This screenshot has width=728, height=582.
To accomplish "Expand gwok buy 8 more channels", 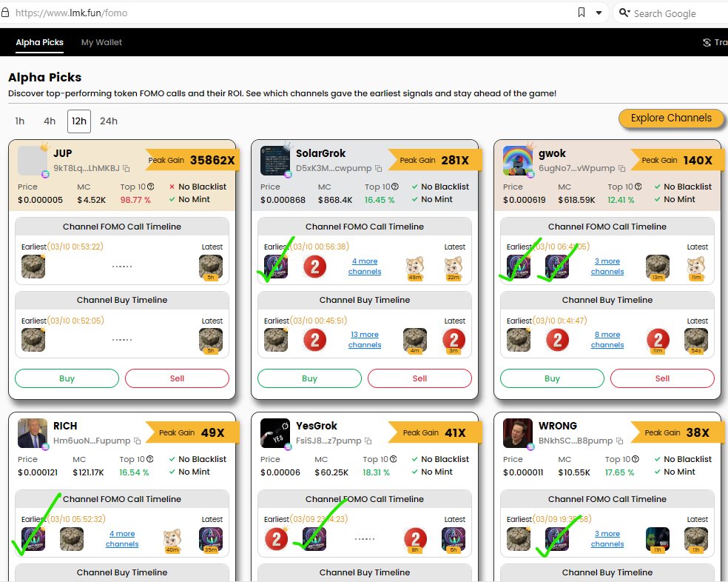I will 607,340.
